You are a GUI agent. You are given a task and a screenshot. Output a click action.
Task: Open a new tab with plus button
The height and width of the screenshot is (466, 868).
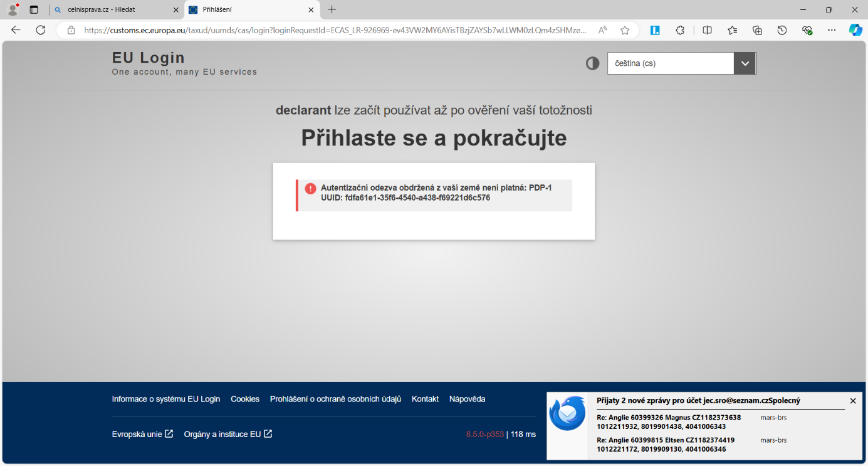332,10
